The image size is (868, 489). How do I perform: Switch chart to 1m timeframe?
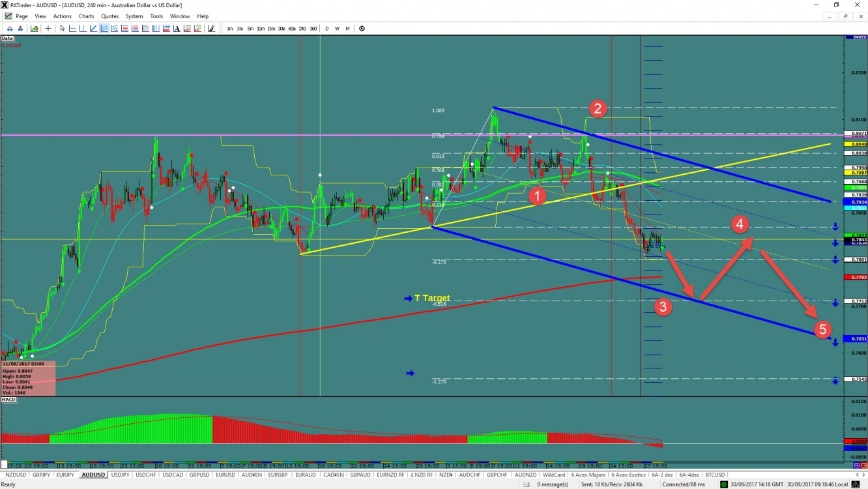pos(230,28)
